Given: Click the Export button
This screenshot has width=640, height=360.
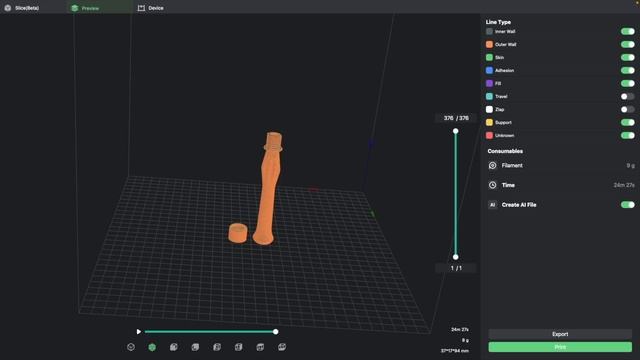Looking at the screenshot, I should 560,334.
